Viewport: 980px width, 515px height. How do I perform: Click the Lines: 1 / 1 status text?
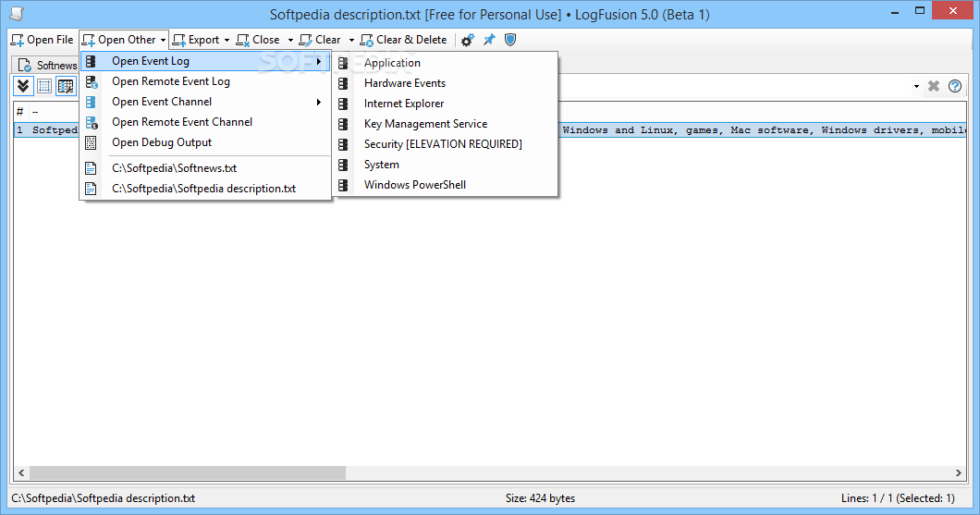coord(898,498)
